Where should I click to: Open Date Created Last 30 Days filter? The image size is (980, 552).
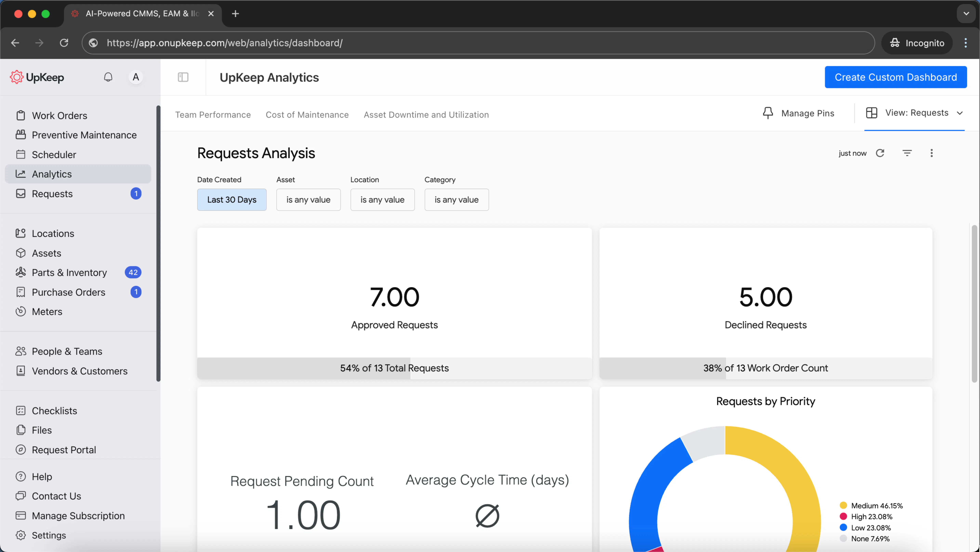[232, 200]
